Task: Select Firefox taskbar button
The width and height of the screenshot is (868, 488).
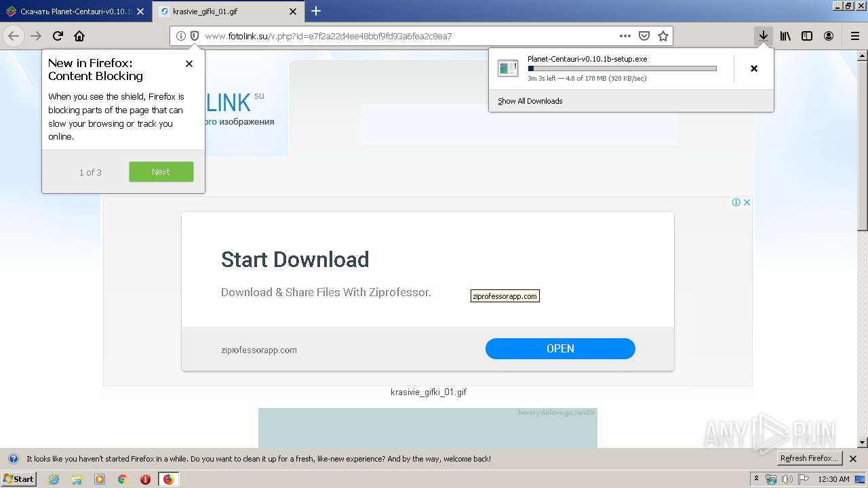Action: pos(168,479)
